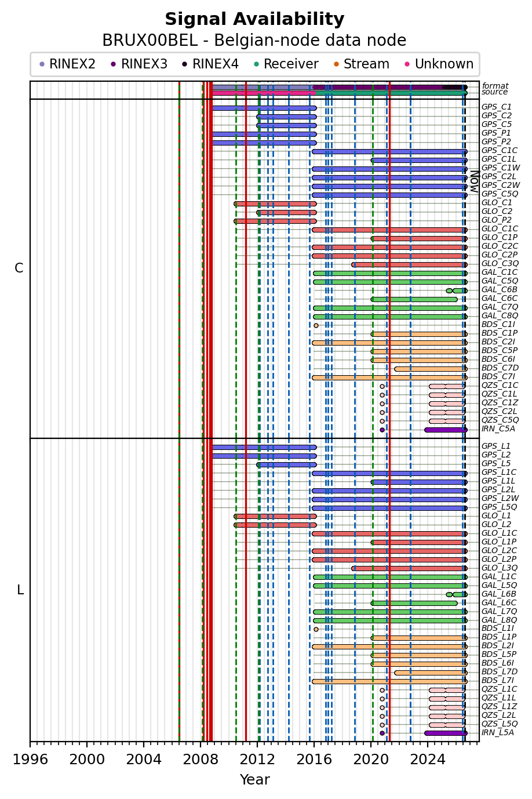Click the RINEX3 legend entry
Viewport: 532px width, 799px height.
139,64
